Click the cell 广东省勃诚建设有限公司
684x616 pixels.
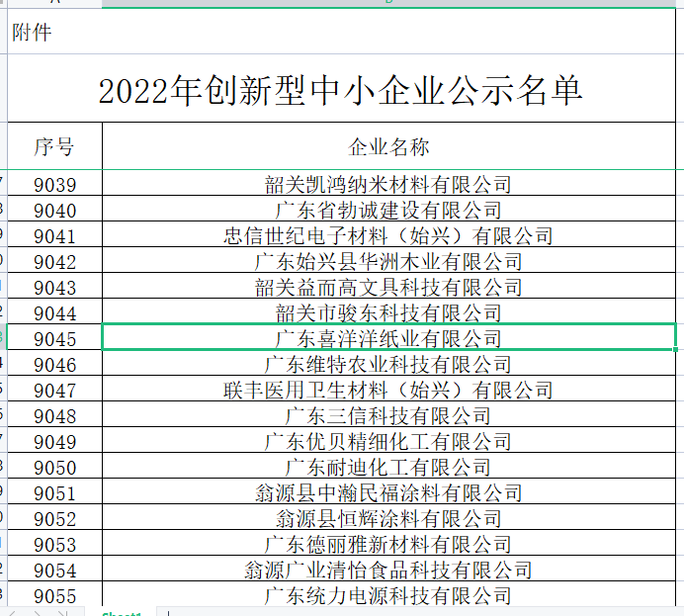pyautogui.click(x=388, y=210)
